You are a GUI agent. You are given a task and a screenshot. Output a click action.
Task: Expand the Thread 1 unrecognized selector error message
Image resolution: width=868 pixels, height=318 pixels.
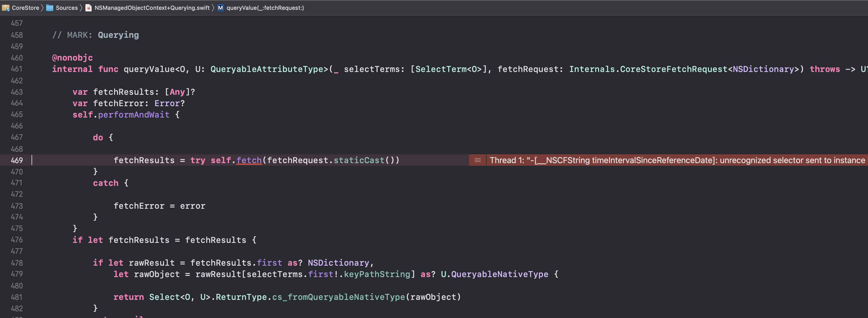pyautogui.click(x=677, y=160)
